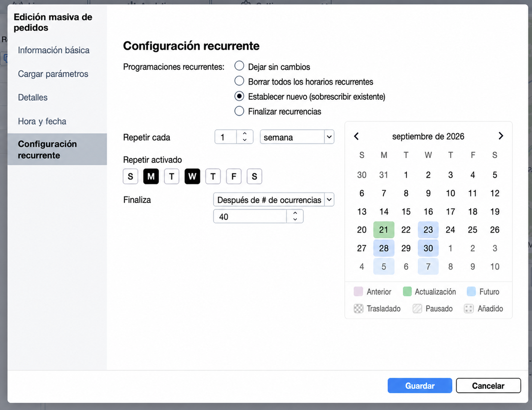Go to next month in calendar
The width and height of the screenshot is (532, 410).
tap(501, 136)
